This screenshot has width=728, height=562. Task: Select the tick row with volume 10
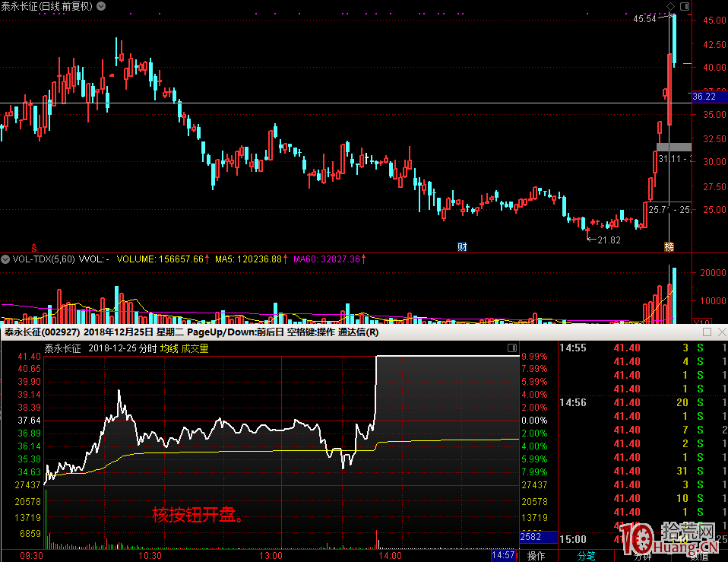tap(643, 498)
